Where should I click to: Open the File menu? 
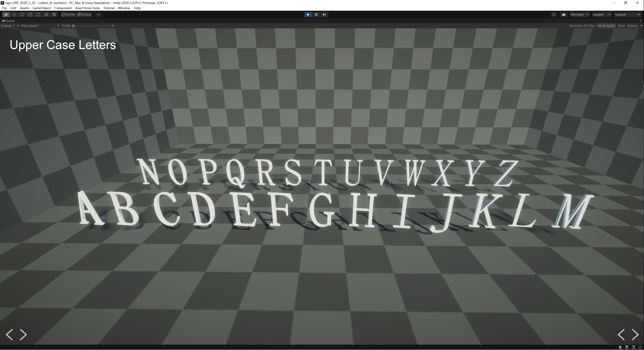[x=4, y=8]
